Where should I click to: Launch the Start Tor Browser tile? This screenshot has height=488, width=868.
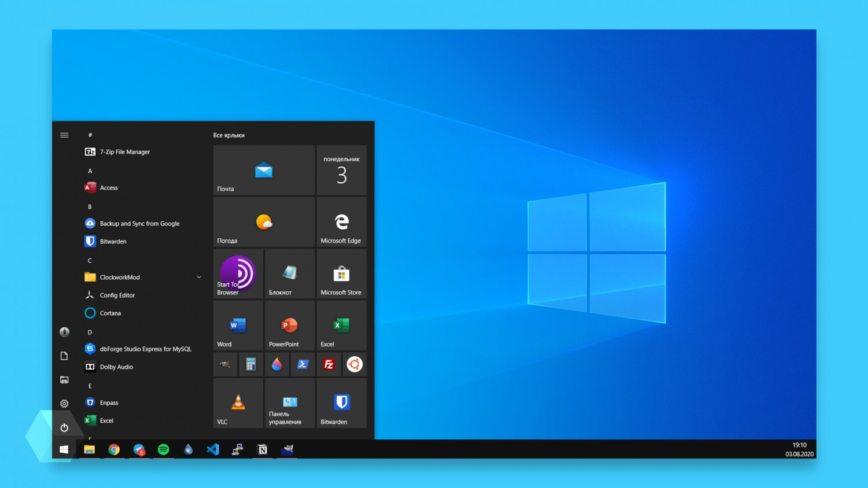(x=238, y=273)
